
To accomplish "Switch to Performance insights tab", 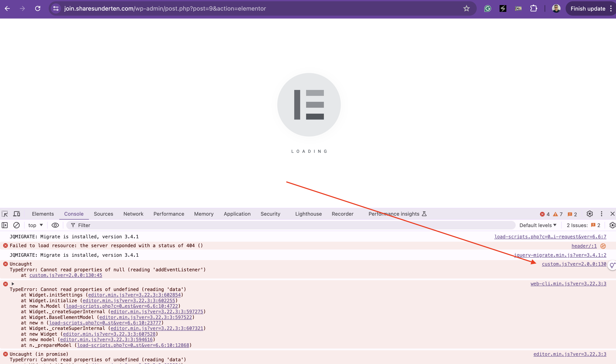I will [397, 214].
